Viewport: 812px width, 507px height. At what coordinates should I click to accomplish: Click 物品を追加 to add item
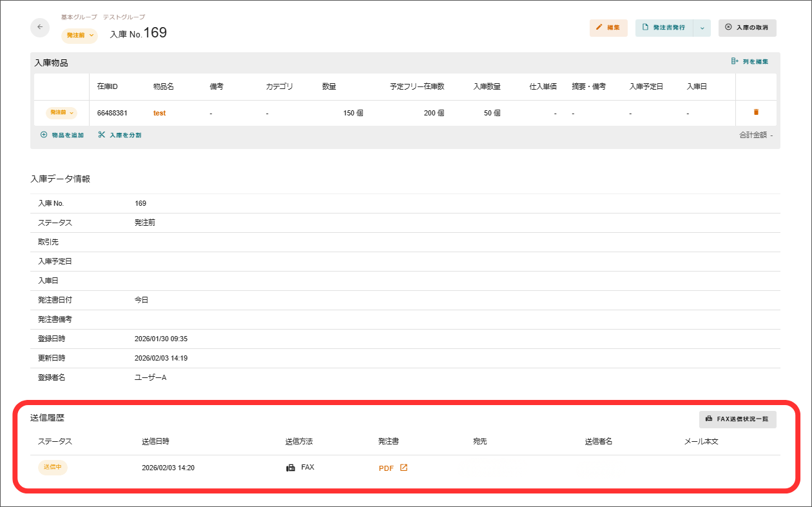[62, 135]
